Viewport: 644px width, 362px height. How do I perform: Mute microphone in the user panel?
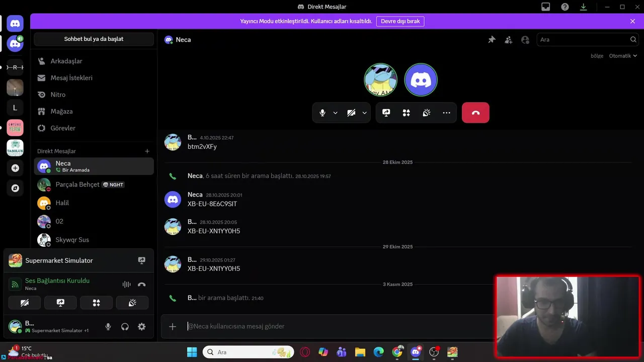[x=108, y=327]
